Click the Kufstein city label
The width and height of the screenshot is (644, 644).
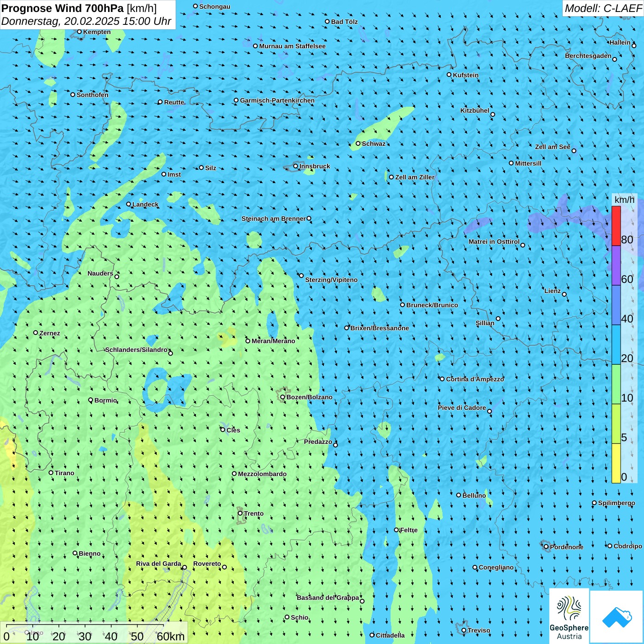coord(466,75)
